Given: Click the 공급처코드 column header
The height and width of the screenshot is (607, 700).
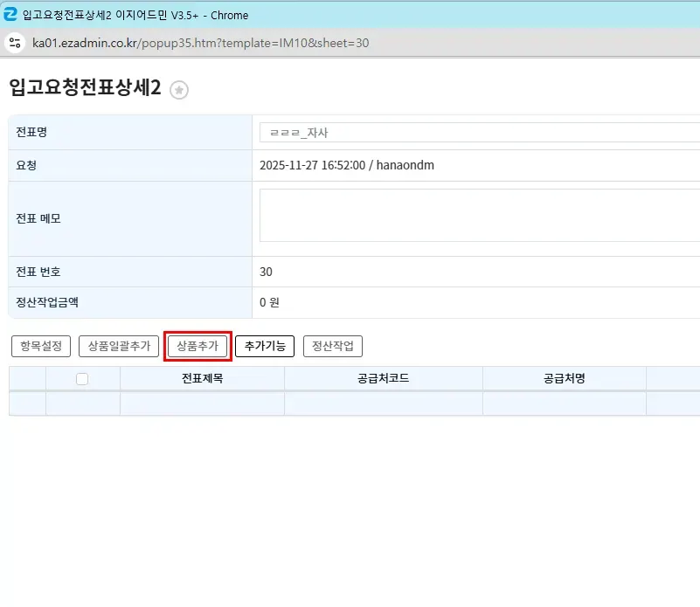Looking at the screenshot, I should (384, 378).
